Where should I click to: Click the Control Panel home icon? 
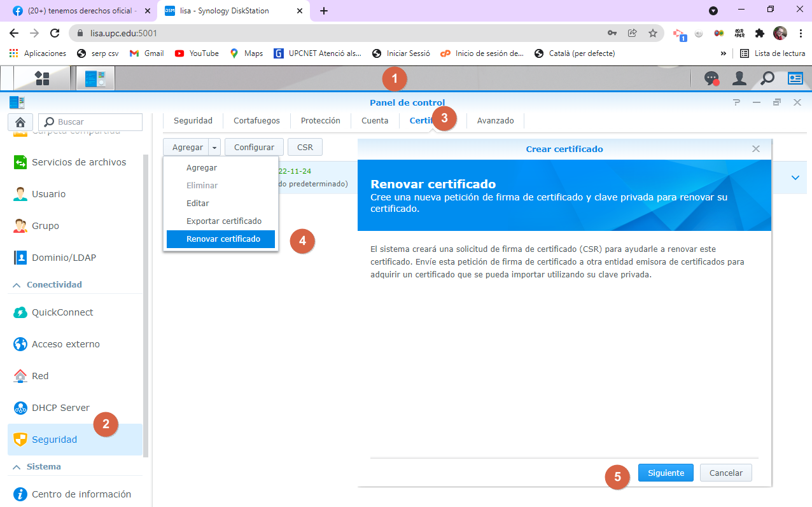coord(20,122)
